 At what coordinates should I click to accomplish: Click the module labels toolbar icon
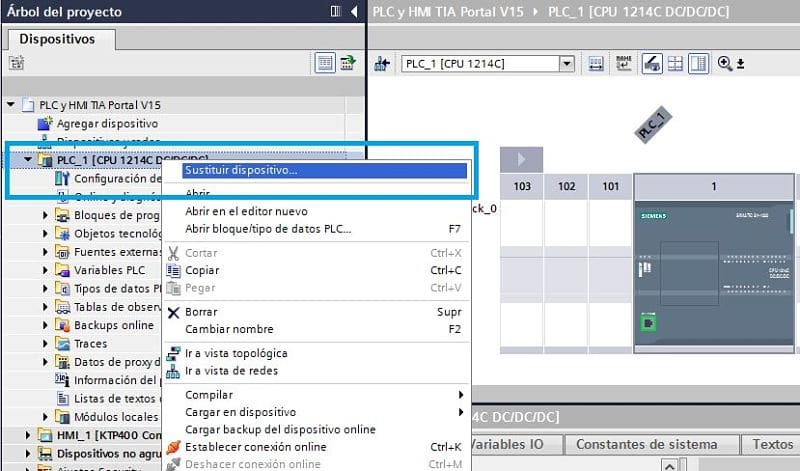tap(623, 64)
